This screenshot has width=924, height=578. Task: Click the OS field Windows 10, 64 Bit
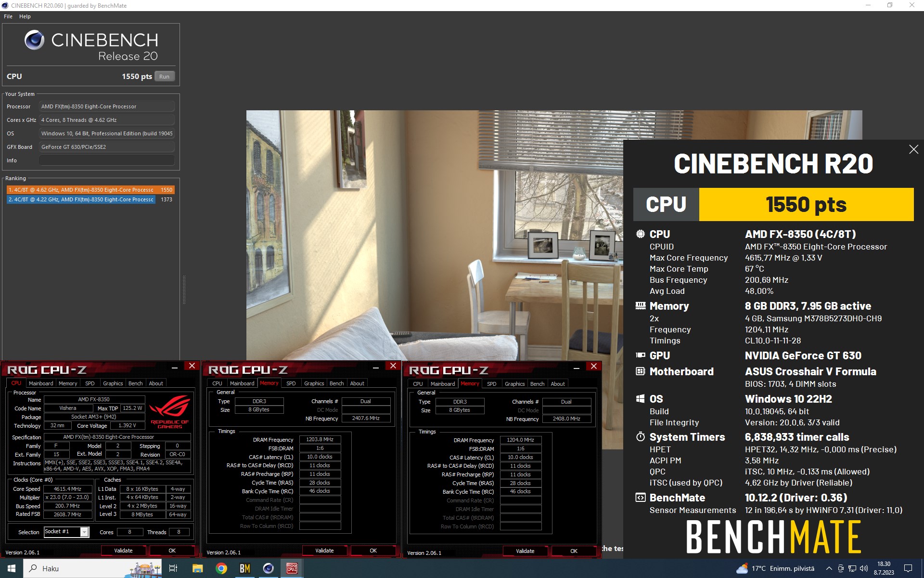click(x=107, y=133)
